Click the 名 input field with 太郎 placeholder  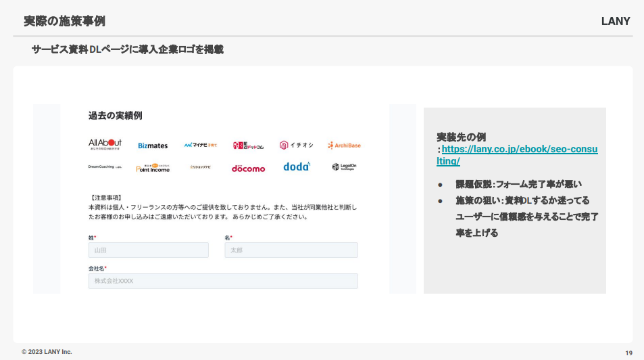tap(291, 250)
